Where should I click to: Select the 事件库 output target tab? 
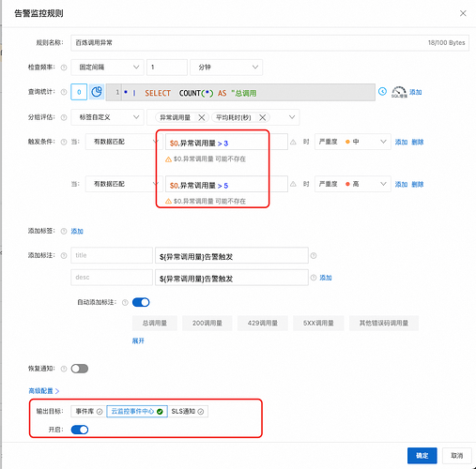pos(88,412)
